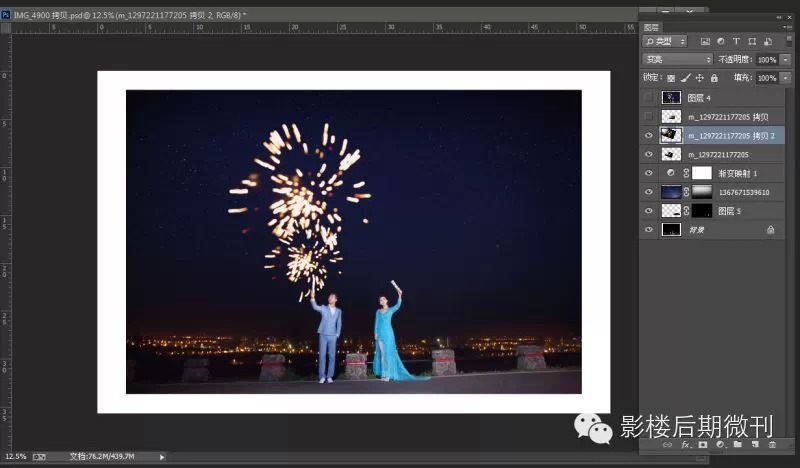
Task: Open status bar info arrow menu
Action: coord(162,457)
